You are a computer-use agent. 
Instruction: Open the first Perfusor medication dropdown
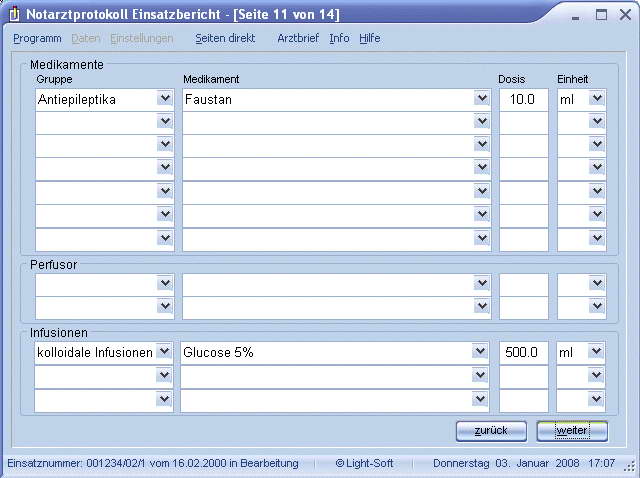(x=482, y=283)
